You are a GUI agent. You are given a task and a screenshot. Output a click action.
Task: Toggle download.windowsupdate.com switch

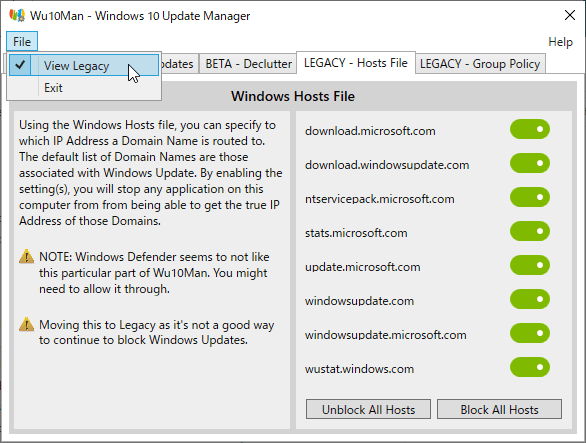pos(530,163)
